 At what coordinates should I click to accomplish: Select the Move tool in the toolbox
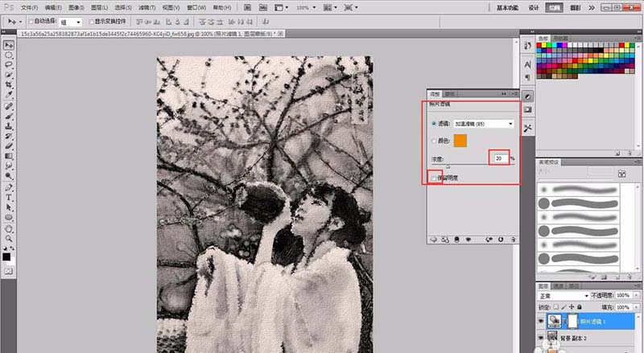tap(9, 45)
